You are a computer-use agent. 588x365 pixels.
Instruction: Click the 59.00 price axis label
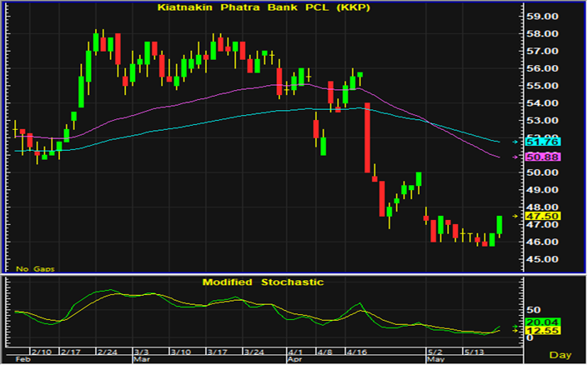[x=542, y=17]
